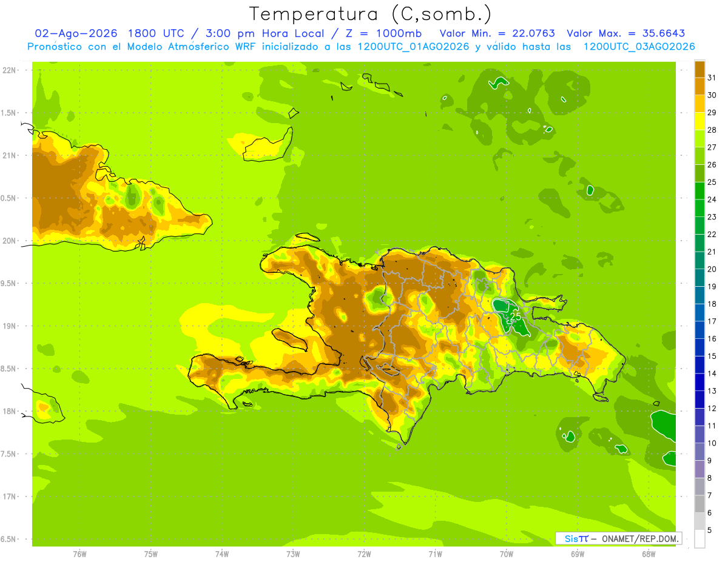Click the color bar segment between 26 and 27
728x562 pixels.
pos(699,156)
